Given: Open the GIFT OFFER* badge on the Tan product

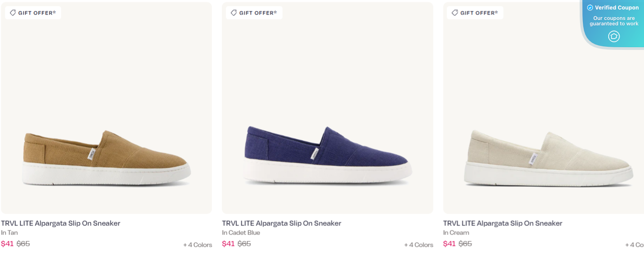Looking at the screenshot, I should pyautogui.click(x=33, y=12).
